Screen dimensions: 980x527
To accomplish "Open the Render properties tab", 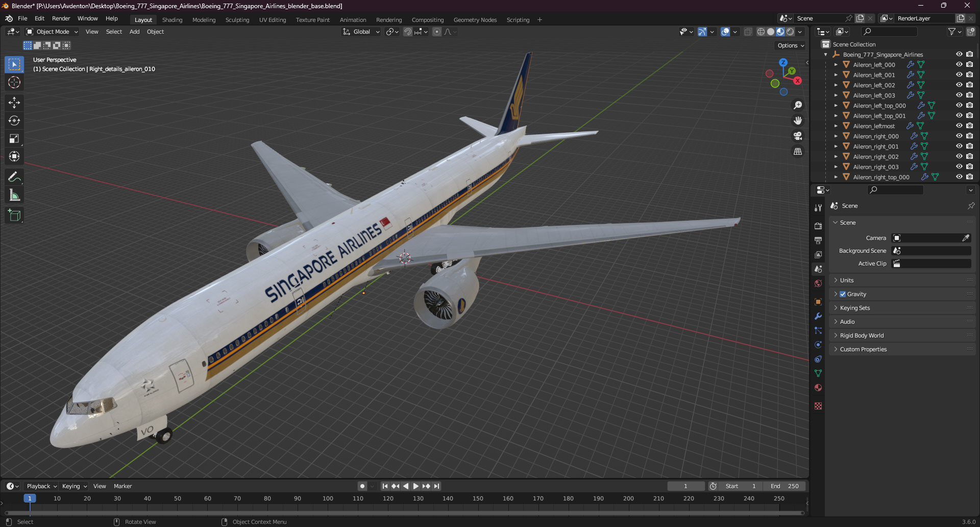I will pos(818,226).
